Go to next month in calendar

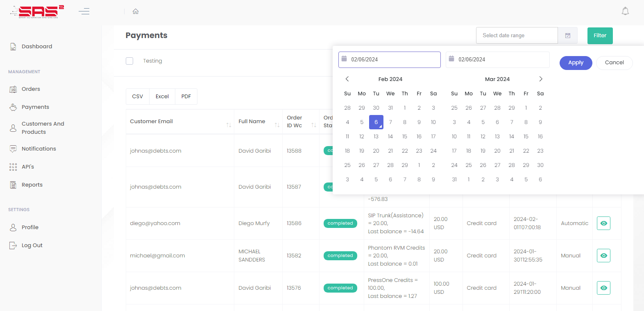[541, 79]
